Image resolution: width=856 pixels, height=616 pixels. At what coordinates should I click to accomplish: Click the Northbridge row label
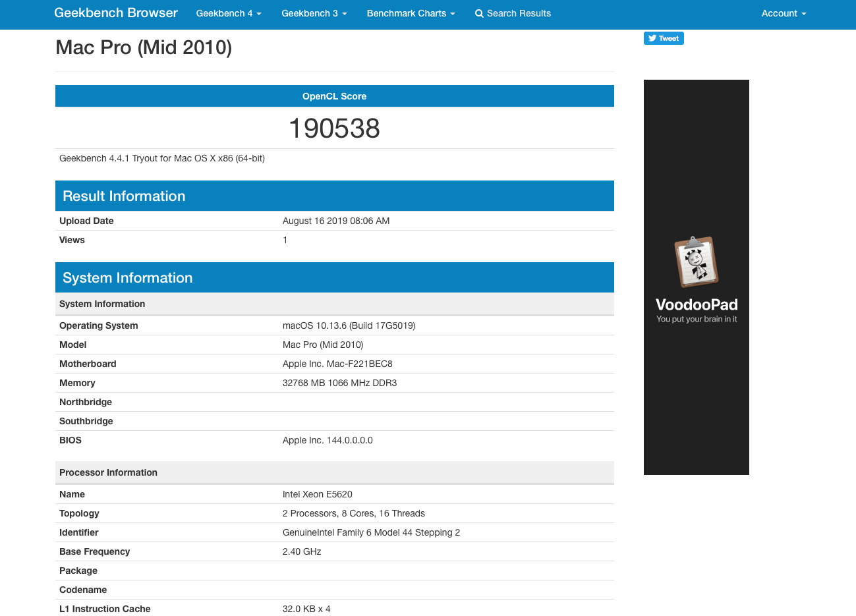click(86, 402)
